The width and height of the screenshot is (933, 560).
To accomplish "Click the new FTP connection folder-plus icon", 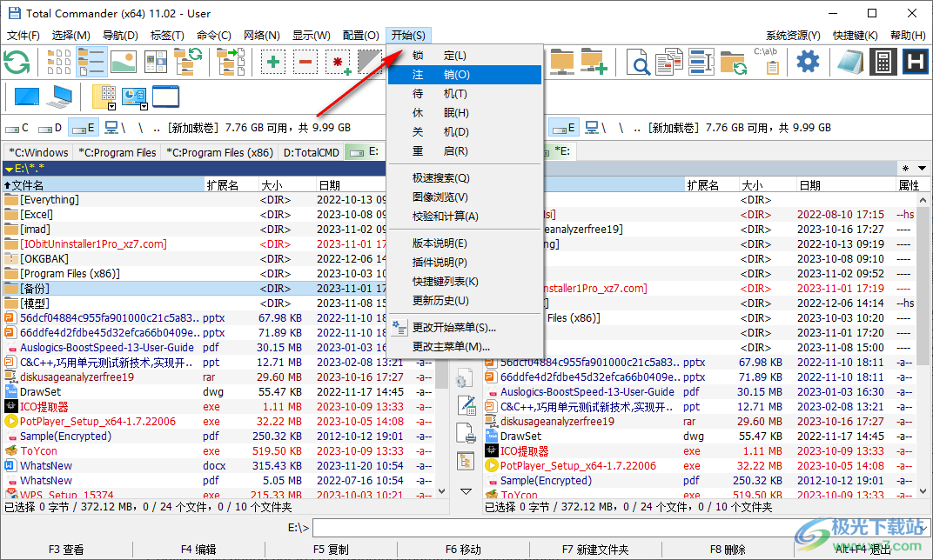I will 594,62.
